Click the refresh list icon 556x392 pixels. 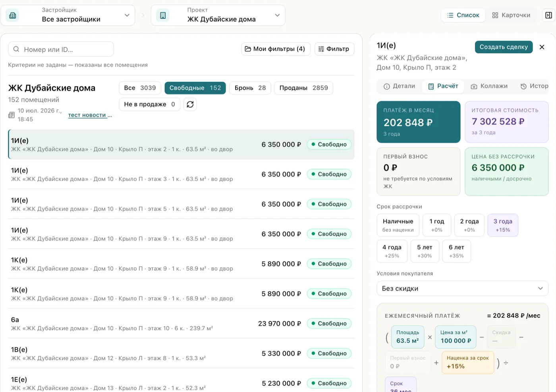tap(190, 104)
